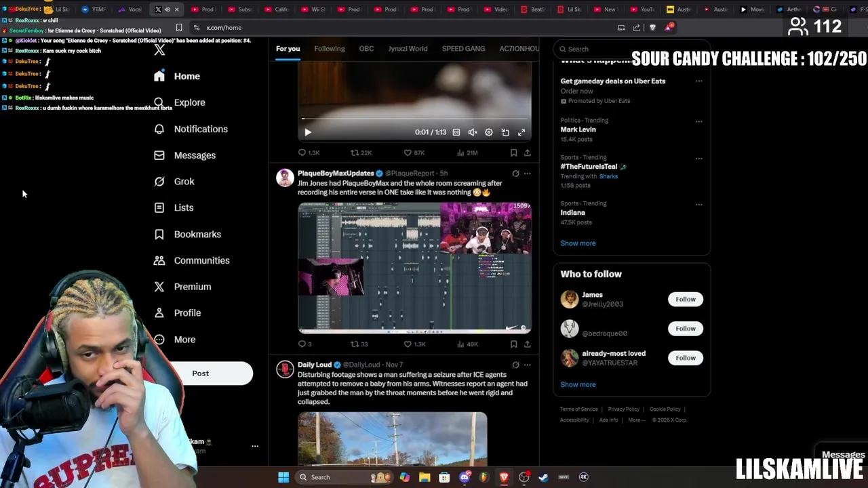Open Premium in the sidebar
Viewport: 868px width, 488px height.
182,287
